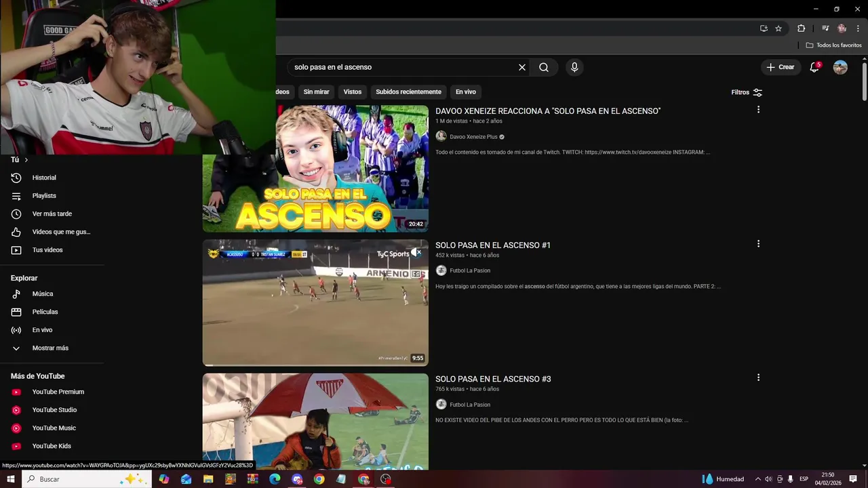This screenshot has width=868, height=488.
Task: Open Microsoft Edge from the taskbar
Action: pyautogui.click(x=275, y=479)
